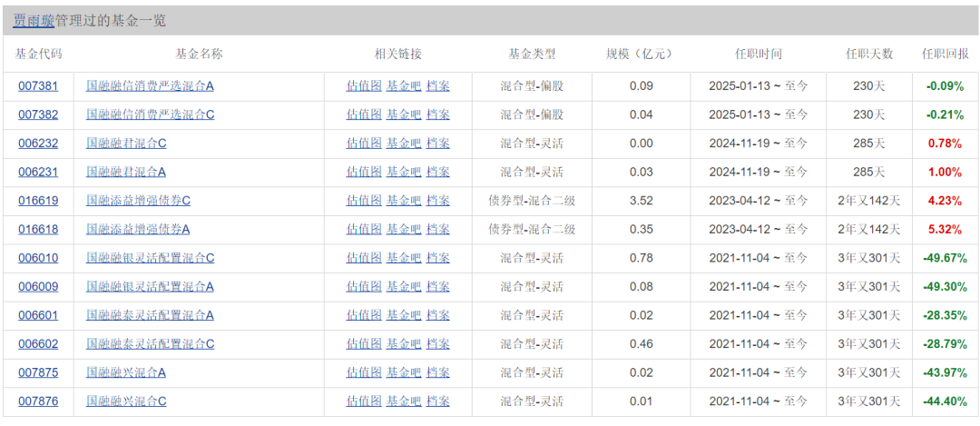Click the 基金类型 column header

532,54
